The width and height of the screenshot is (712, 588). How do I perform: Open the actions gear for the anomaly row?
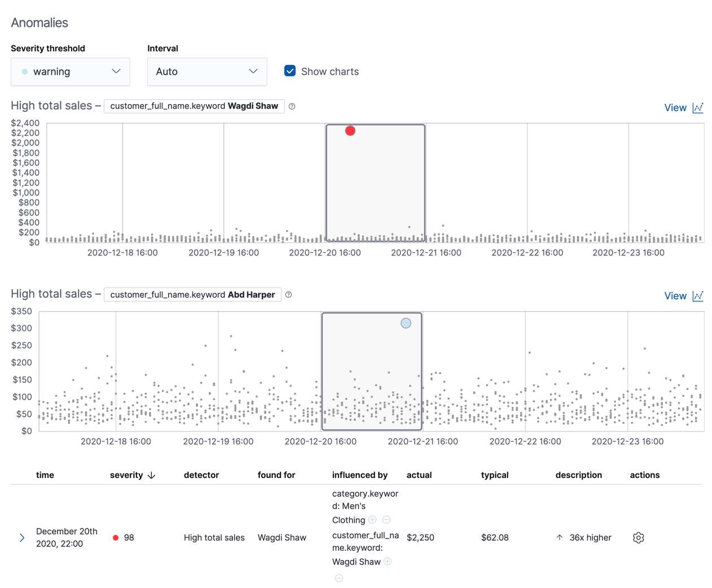pos(638,537)
